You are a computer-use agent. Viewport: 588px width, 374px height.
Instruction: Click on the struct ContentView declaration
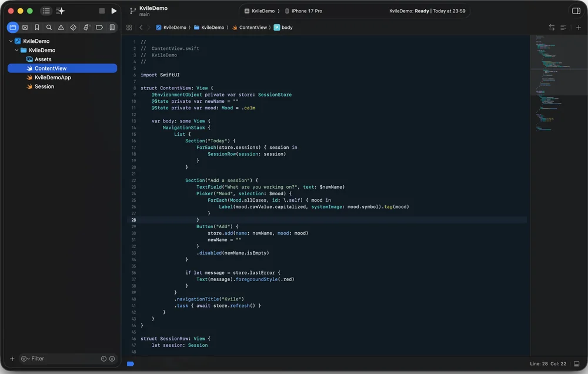pyautogui.click(x=177, y=88)
